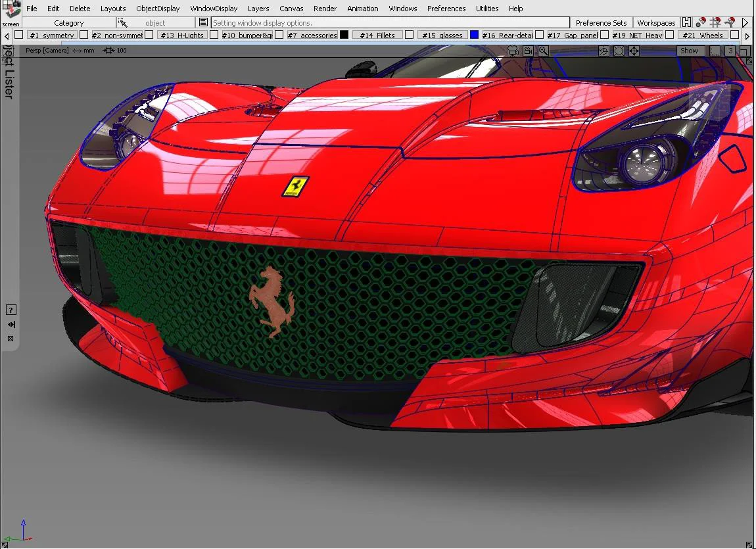This screenshot has width=756, height=549.
Task: Toggle the curve magnet snap icon
Action: (730, 22)
